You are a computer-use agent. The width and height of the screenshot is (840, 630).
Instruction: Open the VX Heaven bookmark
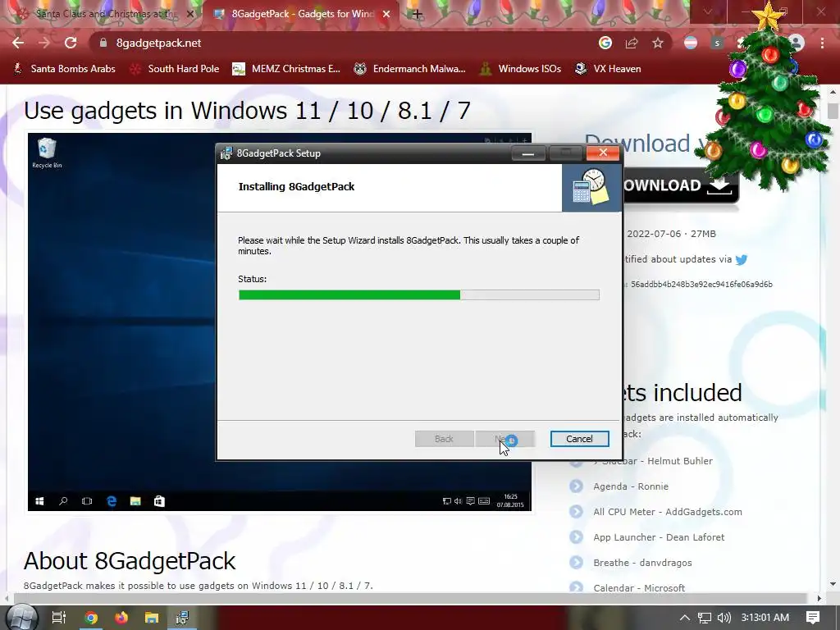pyautogui.click(x=608, y=69)
